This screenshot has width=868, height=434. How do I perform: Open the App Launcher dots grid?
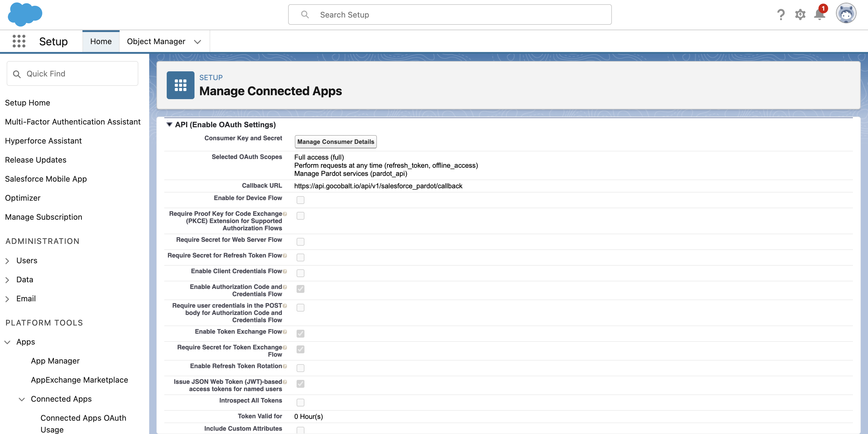click(x=19, y=41)
